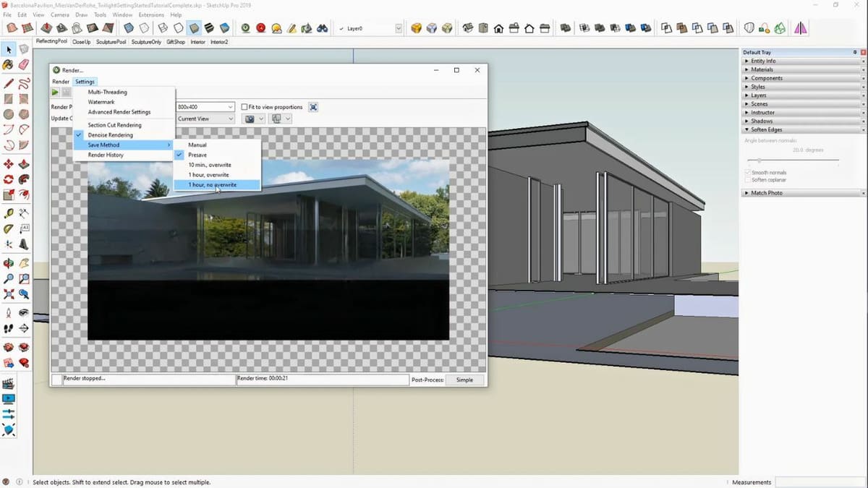Select the Orbit tool in left toolbar
868x488 pixels.
tap(9, 262)
